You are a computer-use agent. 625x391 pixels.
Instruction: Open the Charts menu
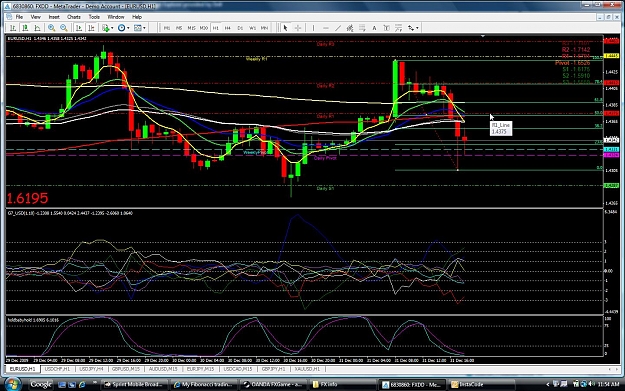coord(74,17)
